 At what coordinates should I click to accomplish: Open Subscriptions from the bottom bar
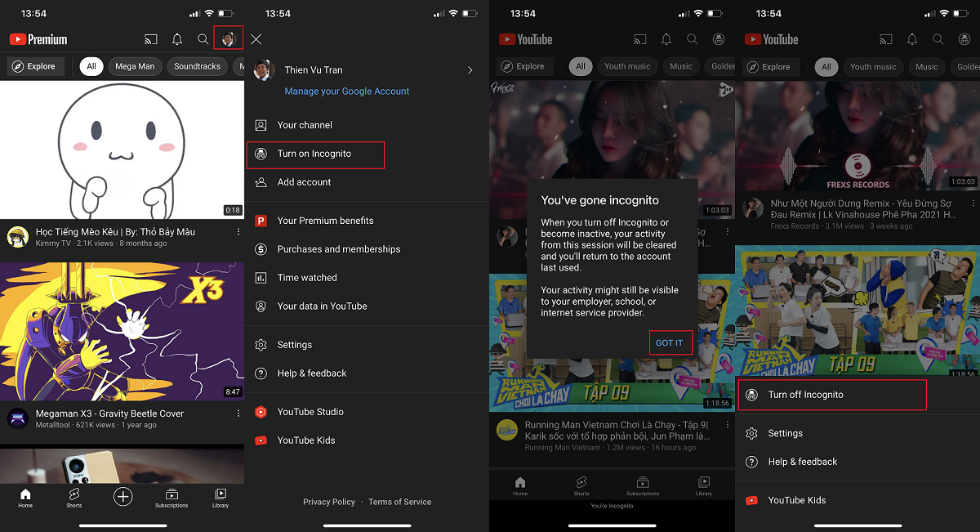pos(171,497)
